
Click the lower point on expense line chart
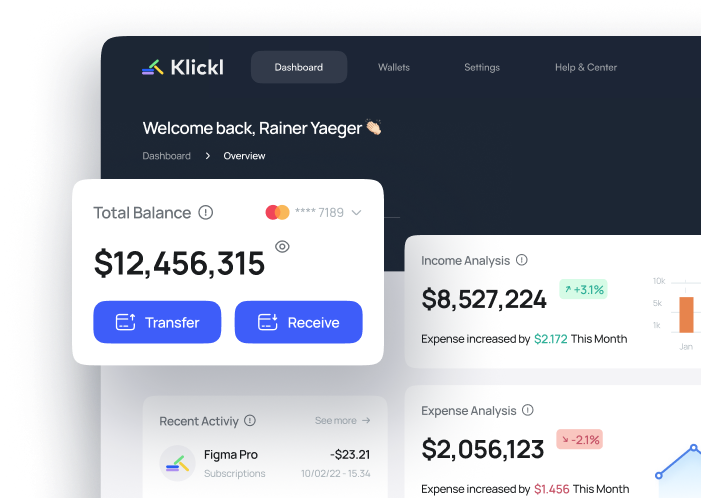659,476
